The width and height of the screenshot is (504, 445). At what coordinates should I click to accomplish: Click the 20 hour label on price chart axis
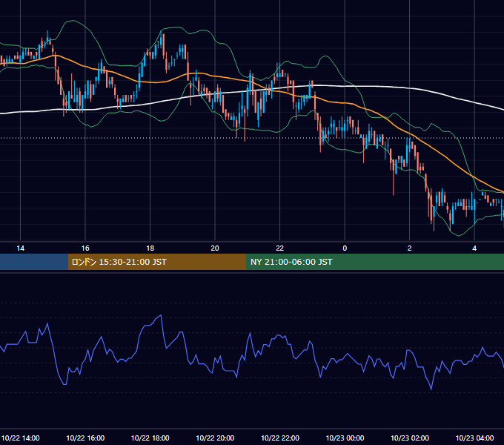pos(215,248)
